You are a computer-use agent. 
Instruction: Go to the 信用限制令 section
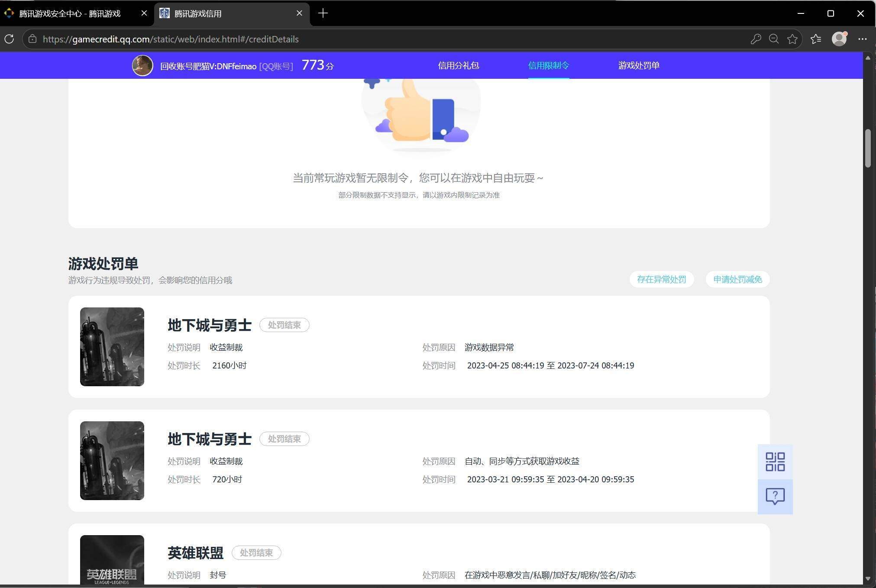[x=549, y=65]
